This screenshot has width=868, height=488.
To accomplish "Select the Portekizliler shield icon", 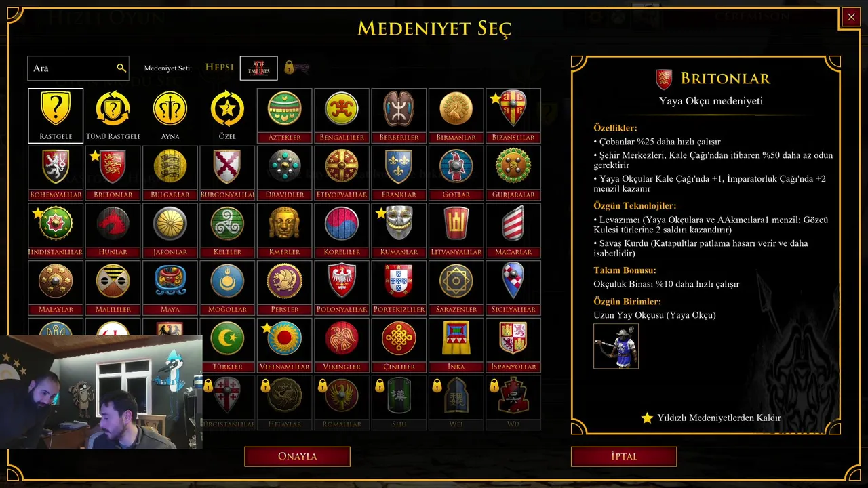I will pyautogui.click(x=399, y=287).
